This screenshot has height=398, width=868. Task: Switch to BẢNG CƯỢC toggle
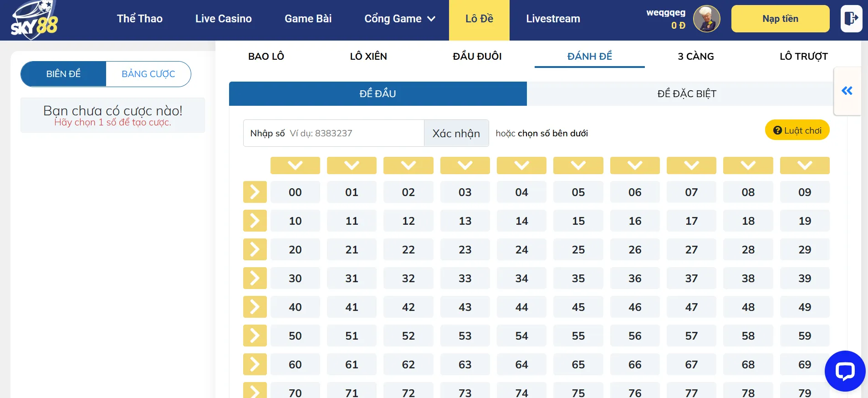(148, 74)
